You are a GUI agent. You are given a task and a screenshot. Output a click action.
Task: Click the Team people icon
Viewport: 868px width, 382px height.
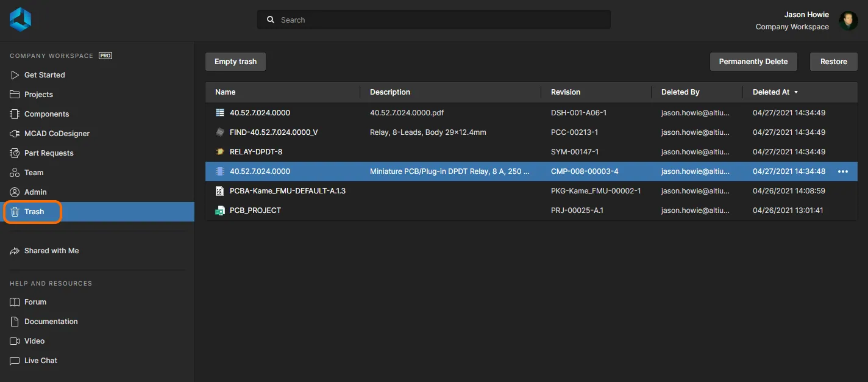pos(15,173)
